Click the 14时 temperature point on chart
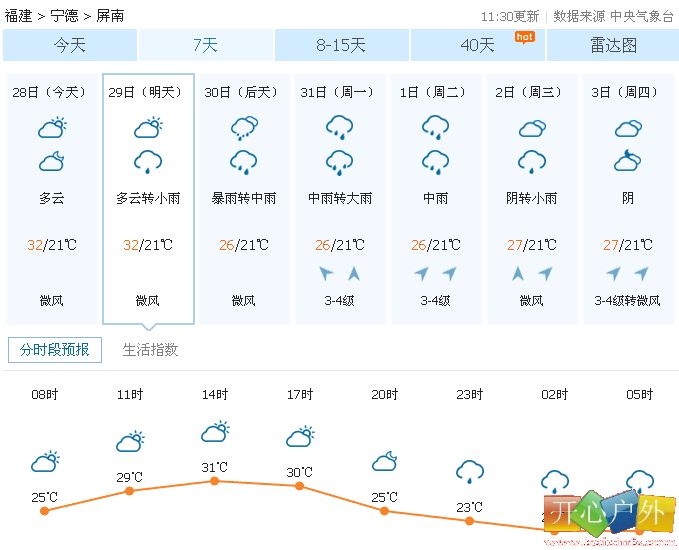Screen dimensions: 679x550 [214, 481]
